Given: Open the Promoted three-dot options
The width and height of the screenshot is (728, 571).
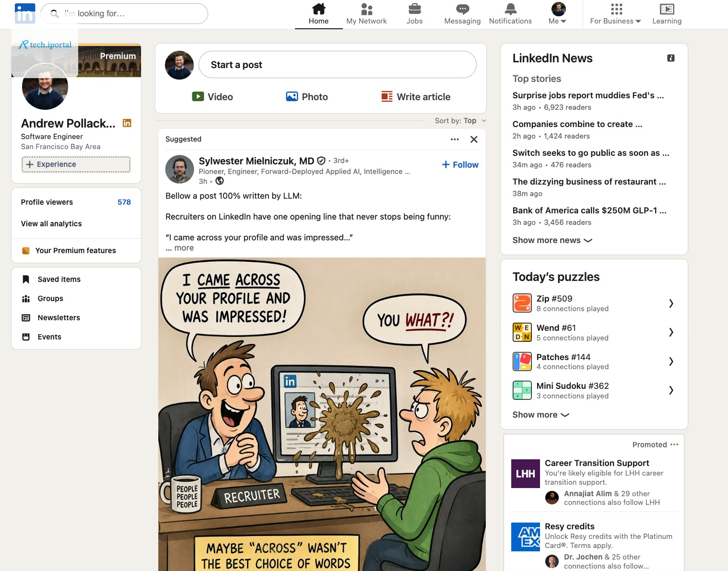Looking at the screenshot, I should 674,444.
